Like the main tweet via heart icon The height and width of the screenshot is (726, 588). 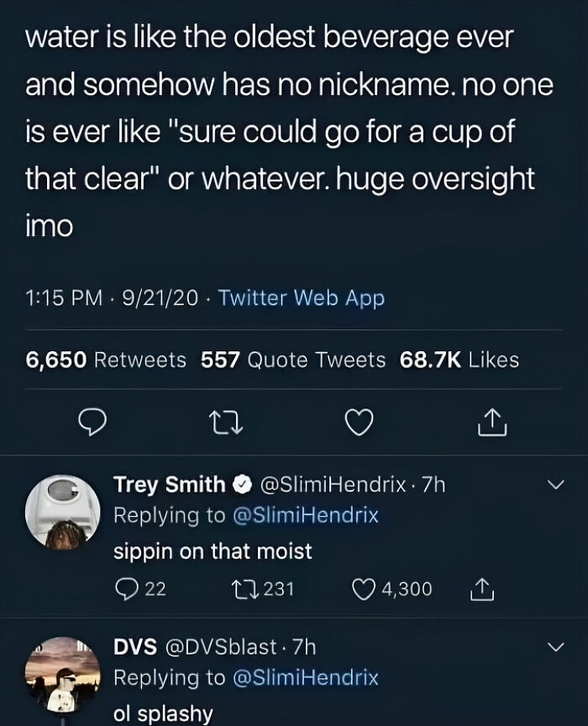point(359,423)
